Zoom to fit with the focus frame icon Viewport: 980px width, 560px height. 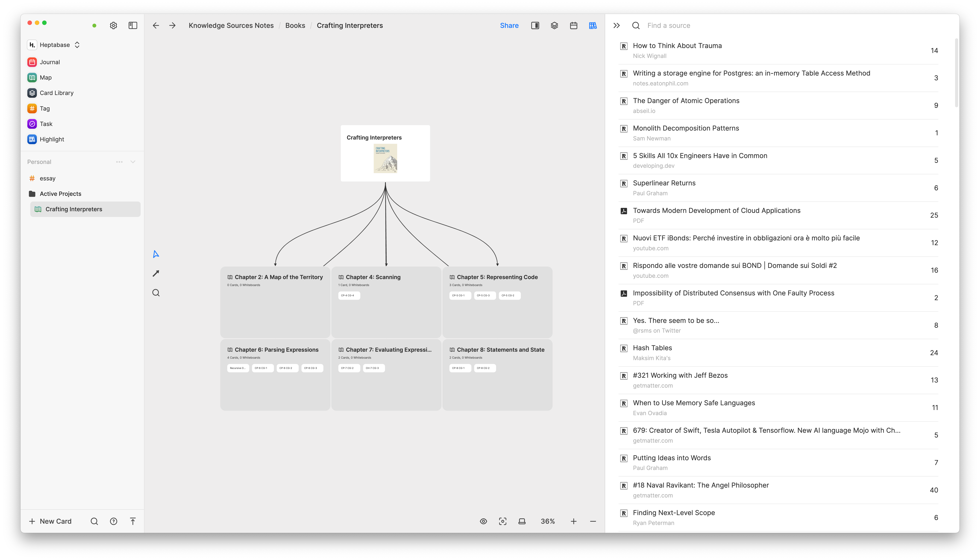(x=503, y=521)
